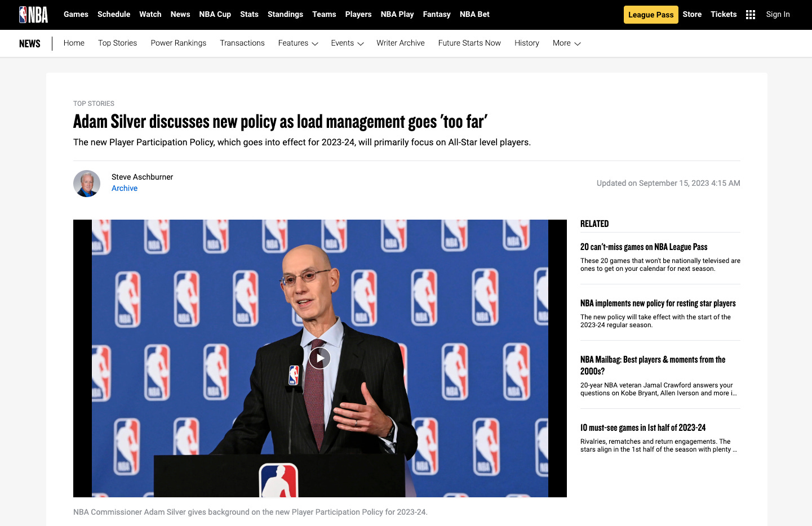
Task: Click Sign In
Action: 778,15
